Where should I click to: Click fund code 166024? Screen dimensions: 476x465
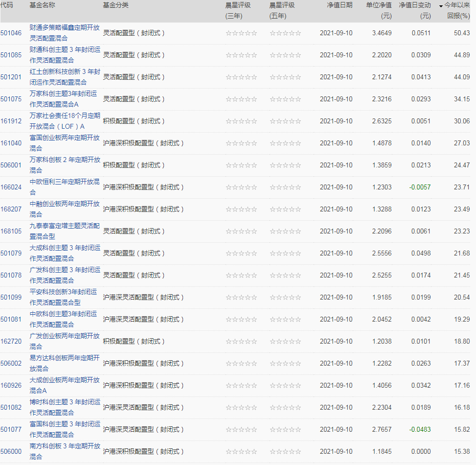(11, 187)
